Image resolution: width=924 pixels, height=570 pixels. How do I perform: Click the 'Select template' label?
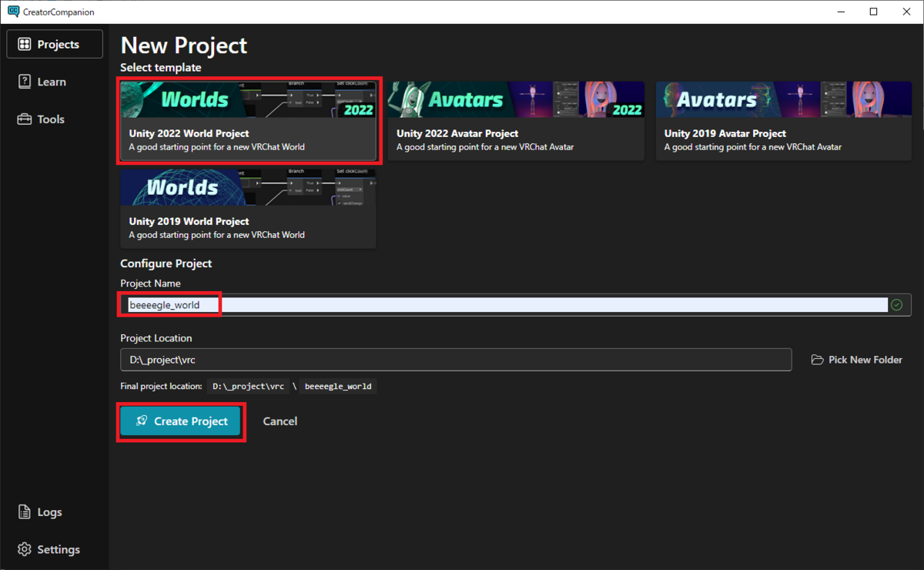tap(161, 68)
